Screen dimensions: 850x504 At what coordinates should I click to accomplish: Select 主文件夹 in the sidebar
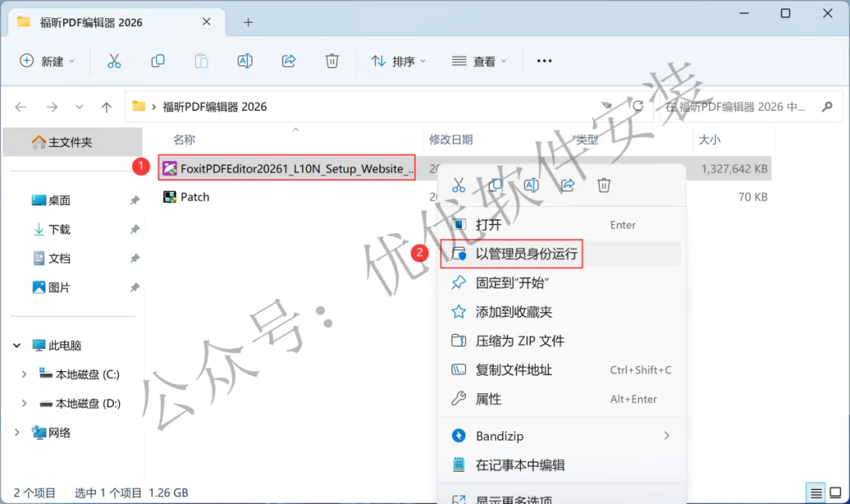tap(72, 142)
